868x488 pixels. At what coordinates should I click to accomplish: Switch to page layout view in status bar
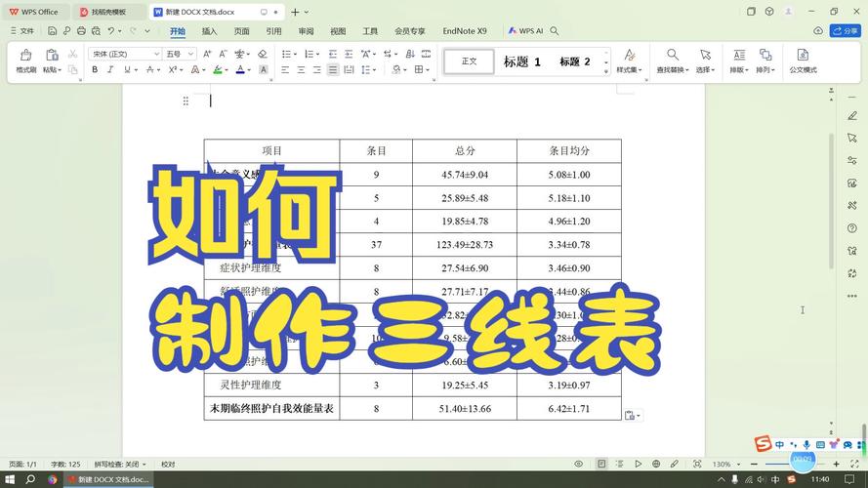601,464
